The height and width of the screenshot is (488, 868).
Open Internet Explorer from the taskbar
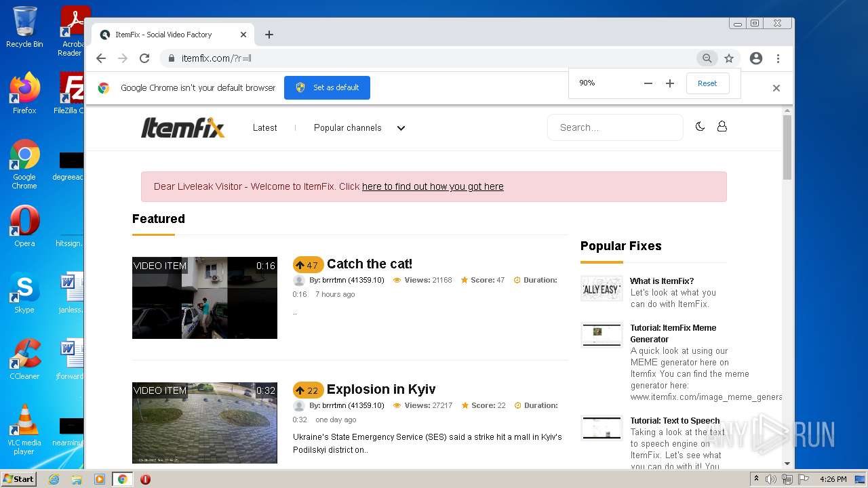pyautogui.click(x=54, y=479)
